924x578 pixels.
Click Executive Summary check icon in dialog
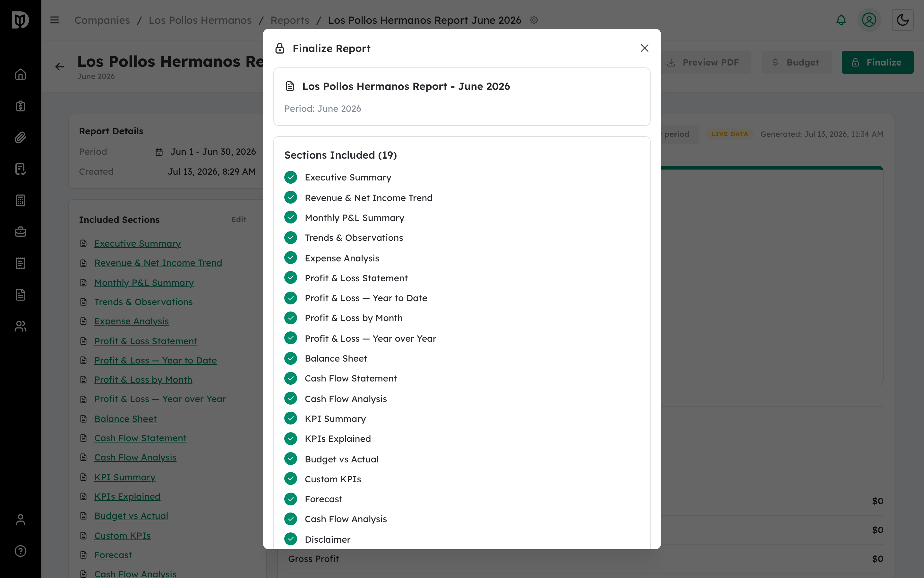pyautogui.click(x=291, y=177)
